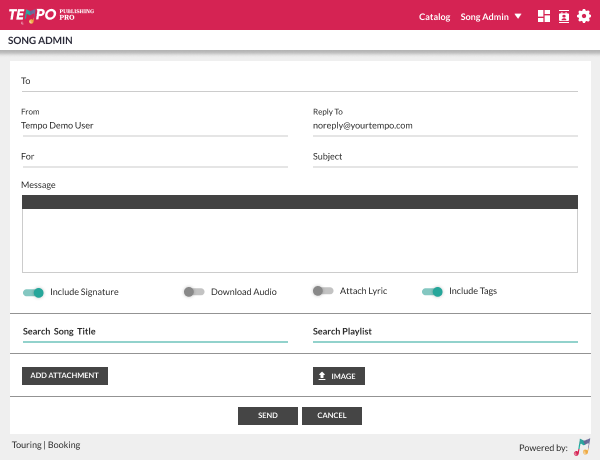Turn on the Attach Lyric toggle
Image resolution: width=600 pixels, height=460 pixels.
(323, 291)
